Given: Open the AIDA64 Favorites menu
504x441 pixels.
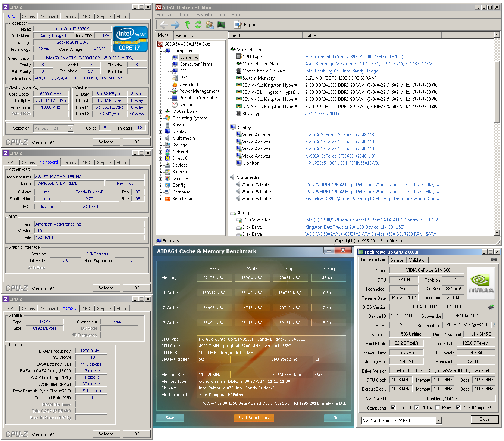Looking at the screenshot, I should point(205,15).
